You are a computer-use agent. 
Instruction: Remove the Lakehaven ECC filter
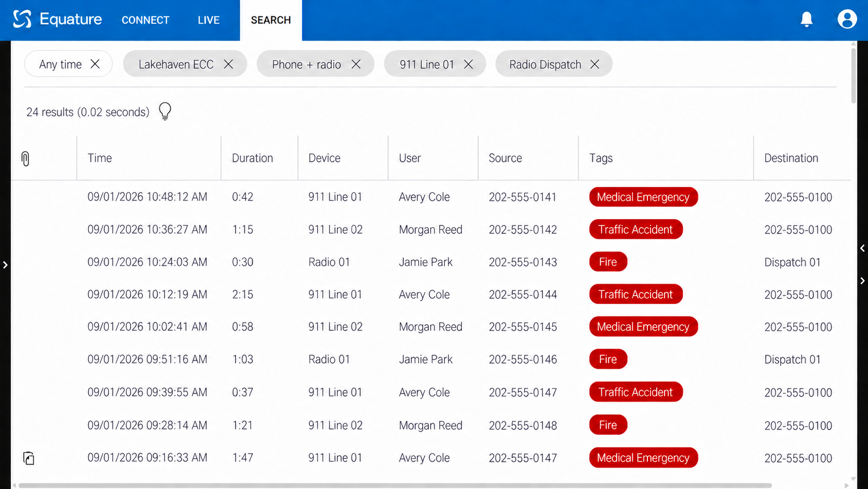[228, 64]
